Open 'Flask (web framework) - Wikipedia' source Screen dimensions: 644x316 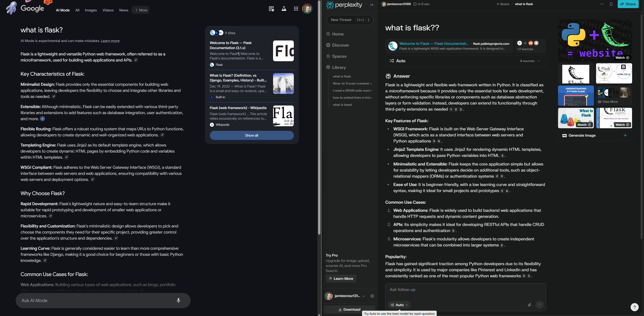[252, 116]
